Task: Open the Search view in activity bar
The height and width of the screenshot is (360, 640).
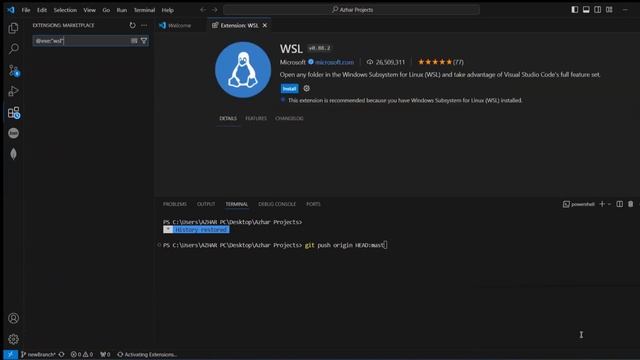Action: click(x=13, y=49)
